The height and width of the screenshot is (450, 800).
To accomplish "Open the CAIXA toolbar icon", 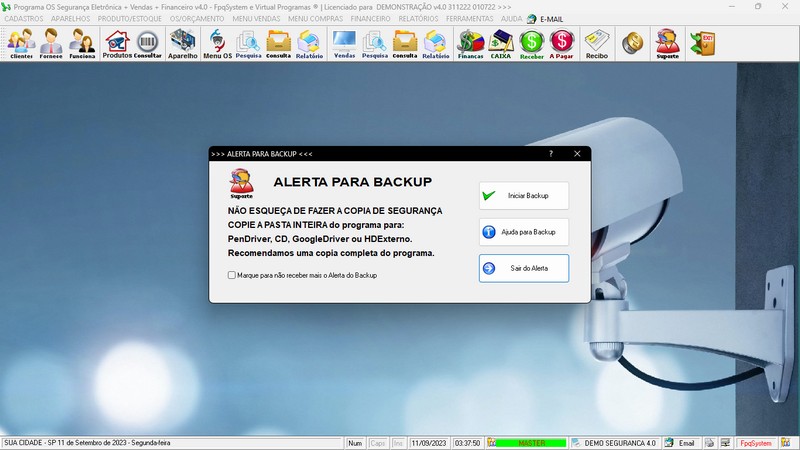I will click(501, 44).
